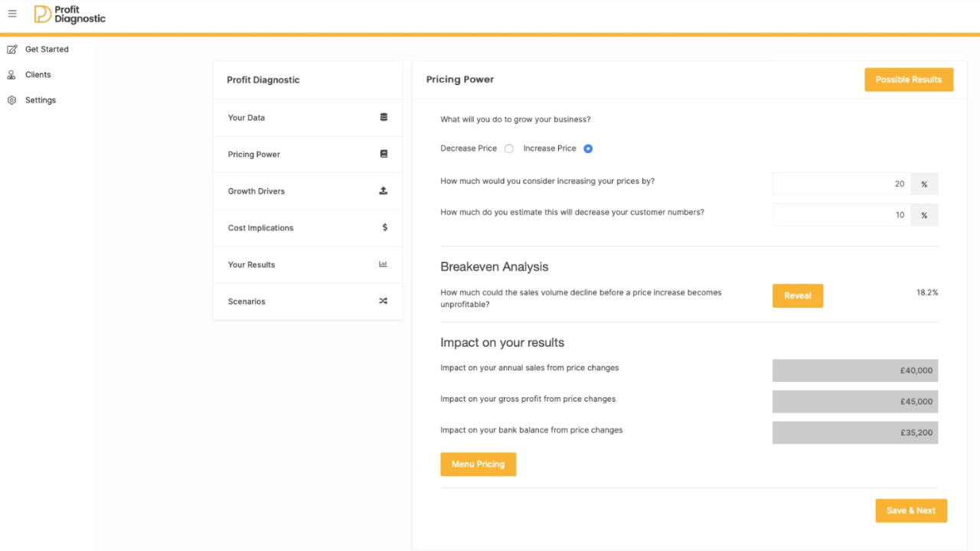Open Clients in sidebar
Image resolution: width=980 pixels, height=551 pixels.
38,74
